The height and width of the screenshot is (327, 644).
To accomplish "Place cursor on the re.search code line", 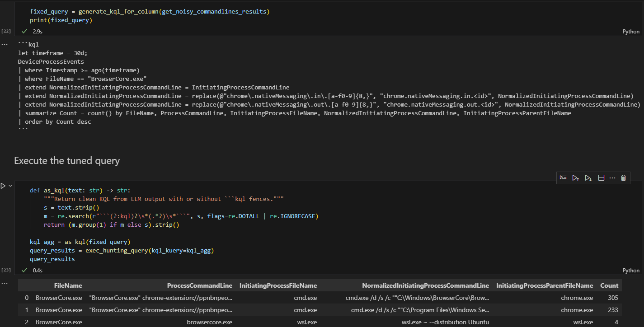I will (x=181, y=216).
